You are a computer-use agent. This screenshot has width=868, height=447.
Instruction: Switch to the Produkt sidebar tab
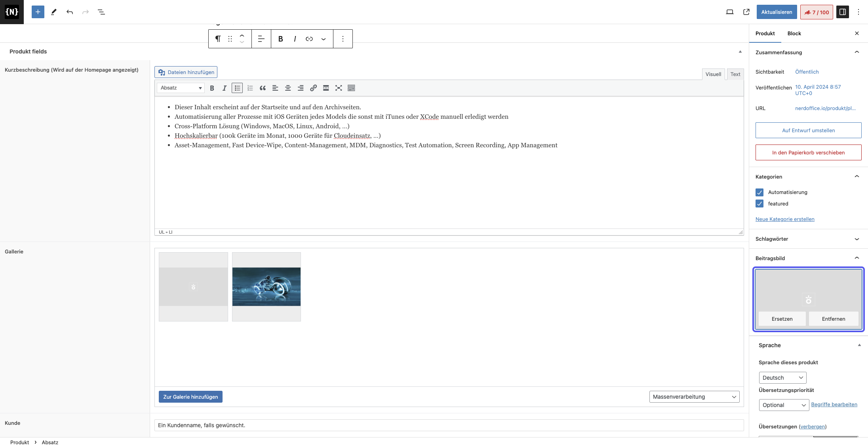[x=765, y=33]
